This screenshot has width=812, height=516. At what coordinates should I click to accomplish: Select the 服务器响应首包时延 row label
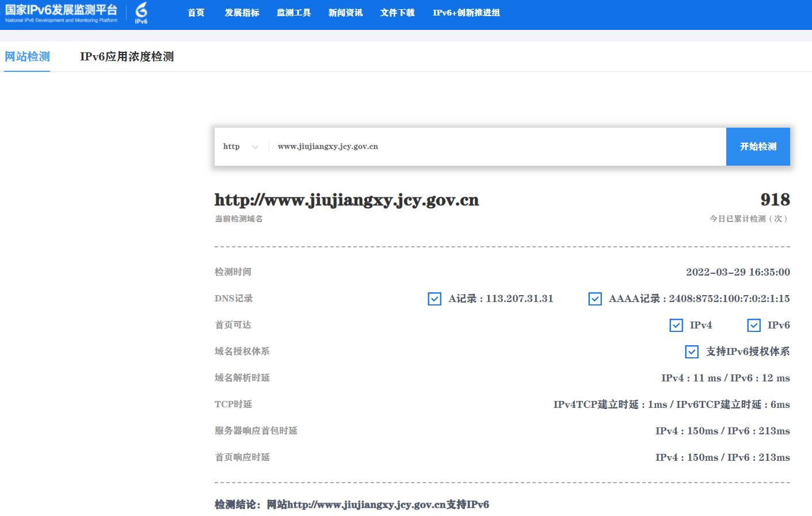[x=256, y=431]
